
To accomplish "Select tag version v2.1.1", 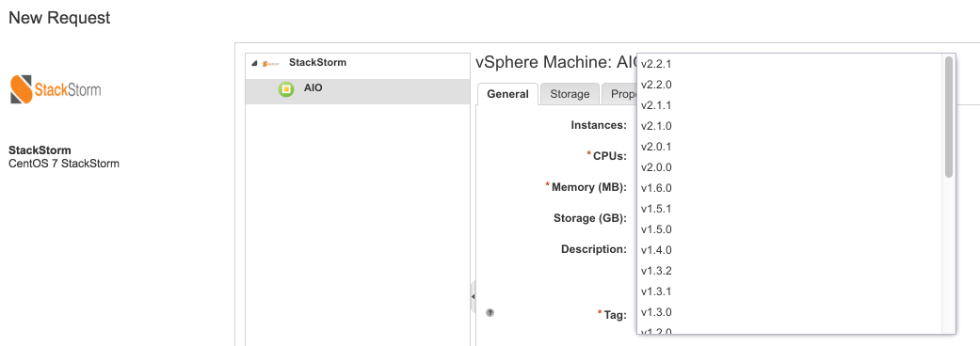I will [790, 105].
